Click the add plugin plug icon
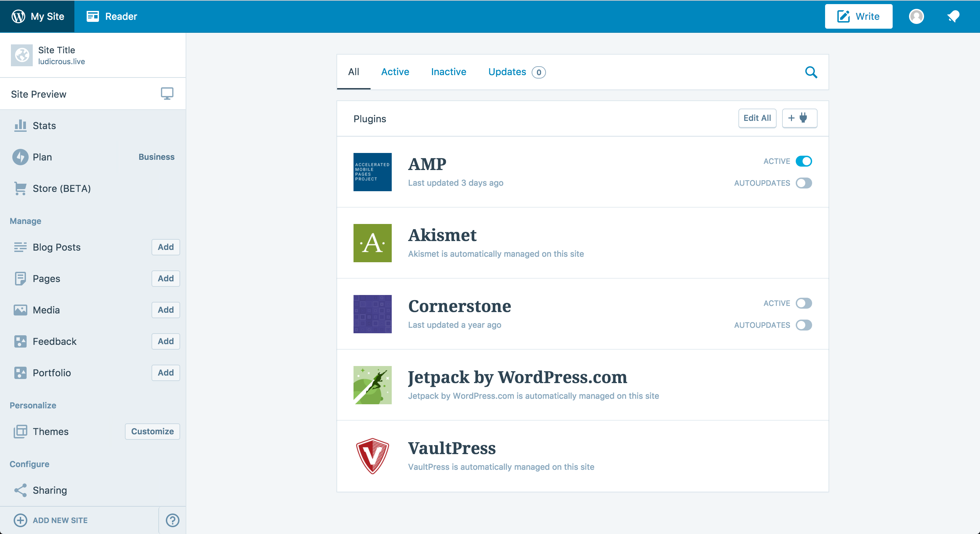980x534 pixels. click(799, 118)
